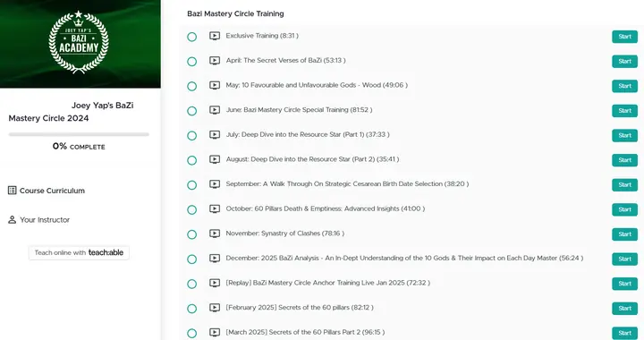Click video icon for August Resource Star Part 2

click(x=215, y=159)
